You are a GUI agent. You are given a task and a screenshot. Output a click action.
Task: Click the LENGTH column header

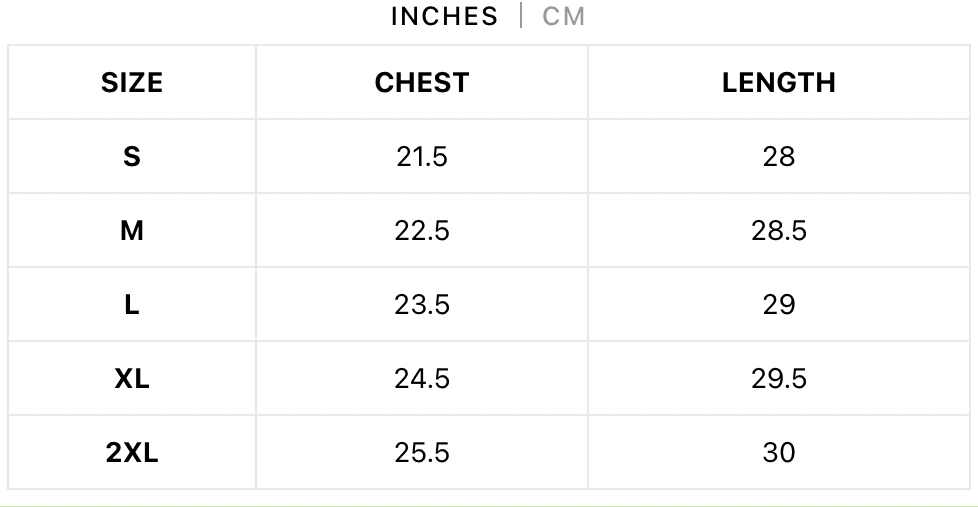779,83
